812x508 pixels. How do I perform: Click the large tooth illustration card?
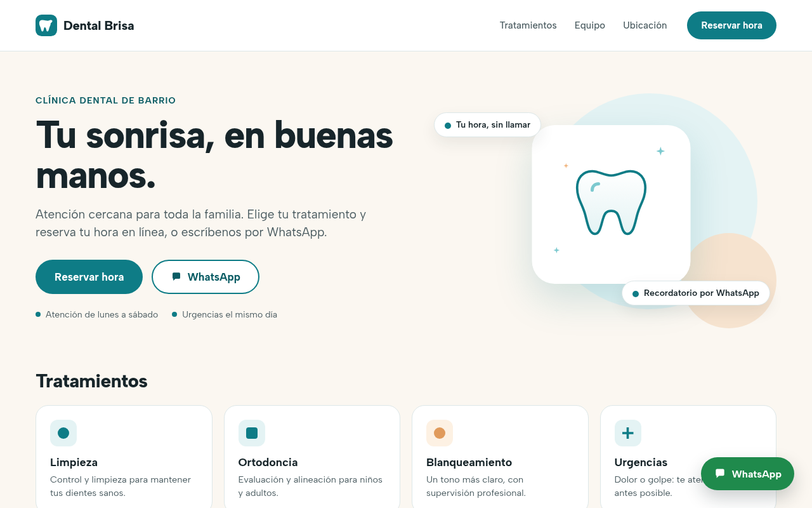tap(611, 204)
